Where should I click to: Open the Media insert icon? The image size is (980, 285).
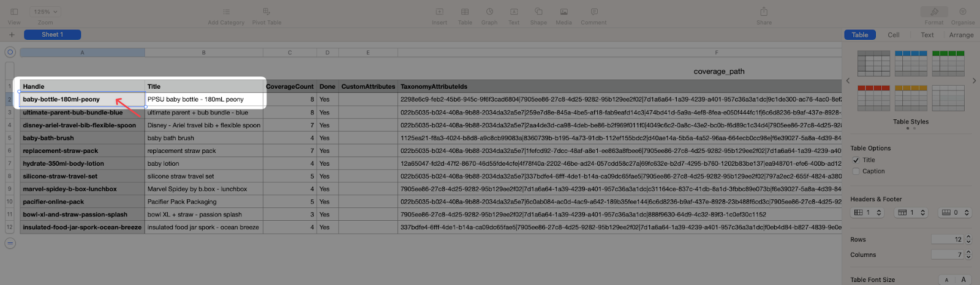click(x=563, y=12)
